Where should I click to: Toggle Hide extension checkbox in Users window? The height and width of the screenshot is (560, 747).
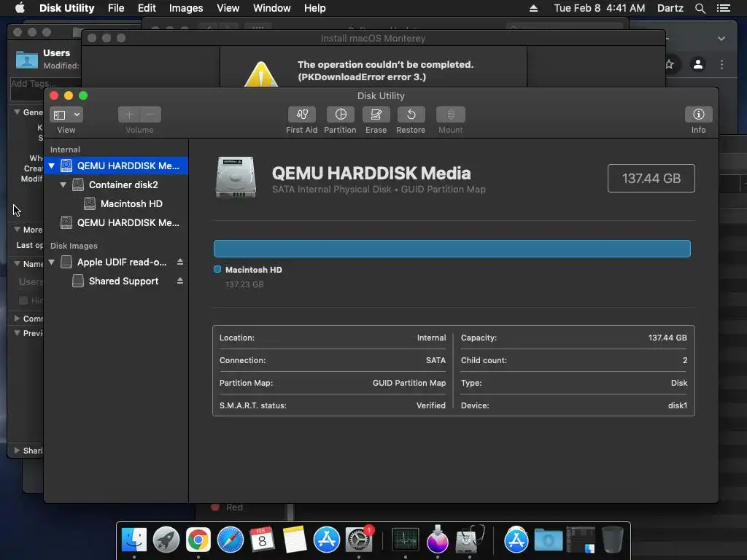[x=23, y=300]
